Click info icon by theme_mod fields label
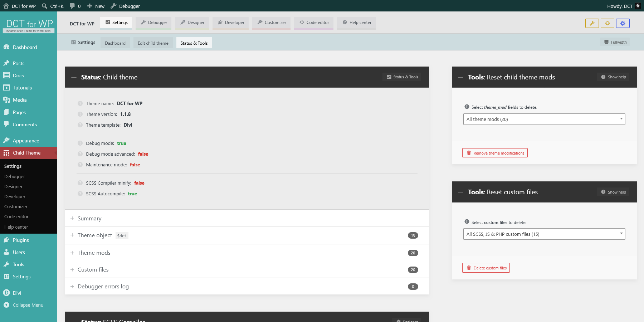644x322 pixels. 467,107
